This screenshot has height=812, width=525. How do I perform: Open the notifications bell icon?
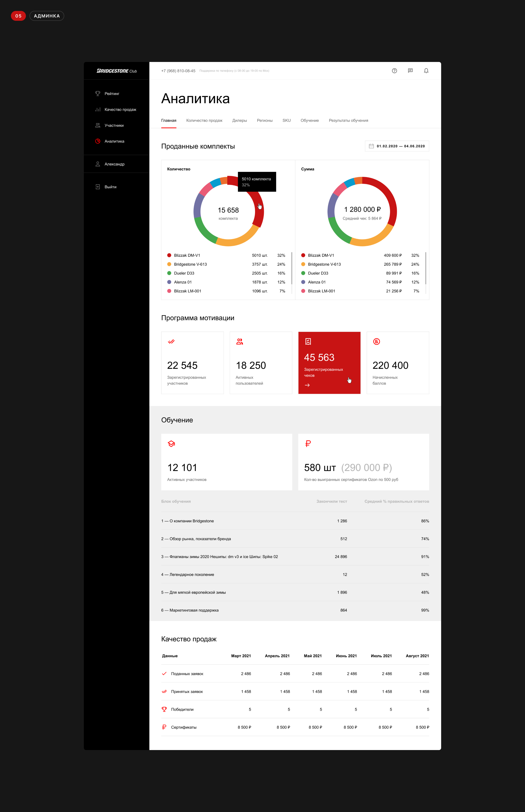[426, 71]
